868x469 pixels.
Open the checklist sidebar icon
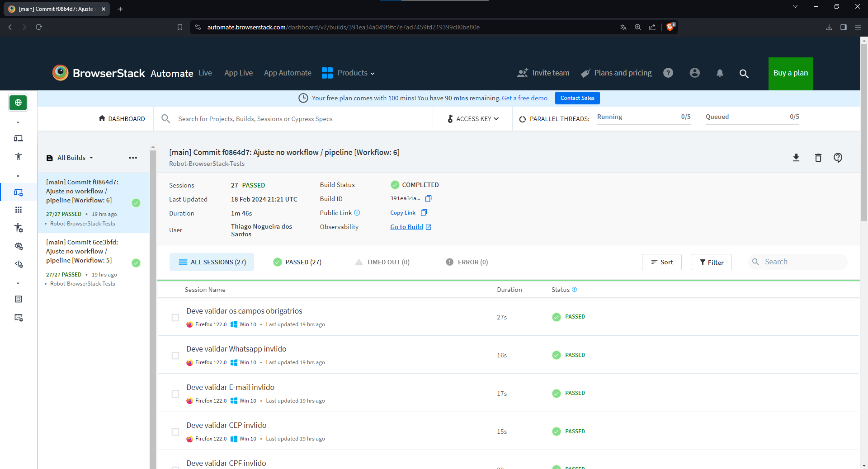tap(18, 299)
